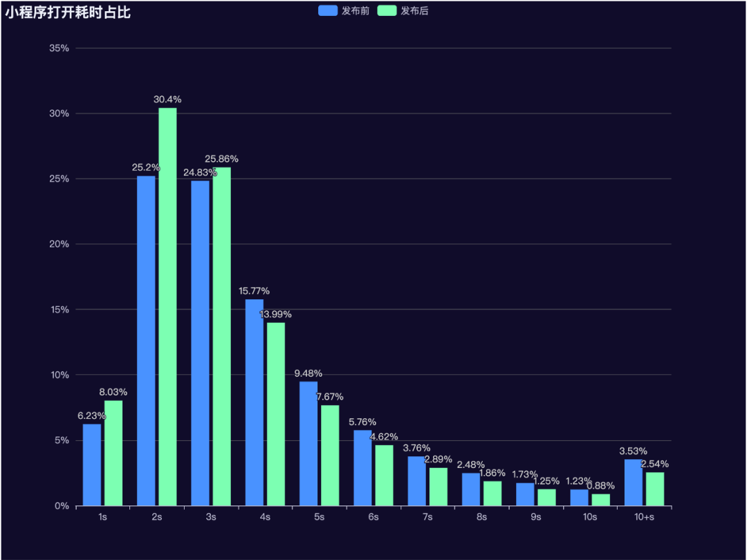Click the 10s x-axis label
Viewport: 747px width, 560px height.
coord(590,517)
